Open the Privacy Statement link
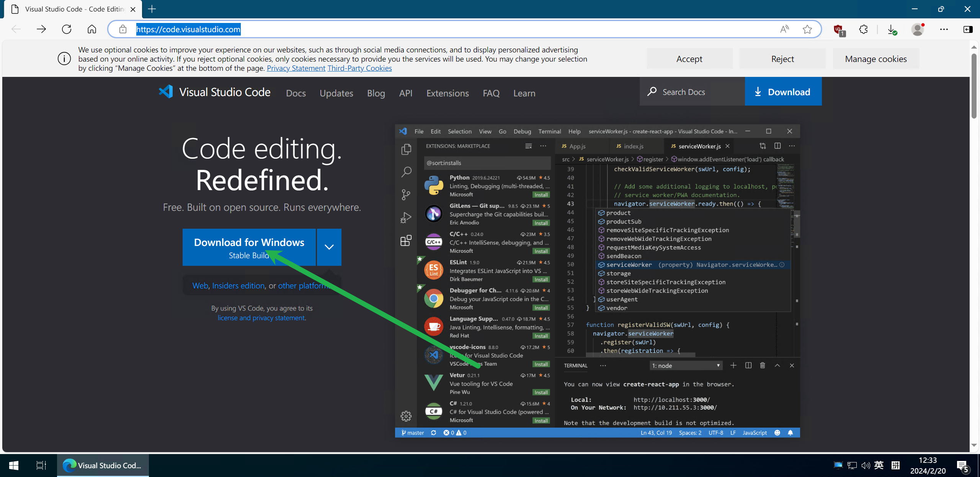 (x=296, y=68)
